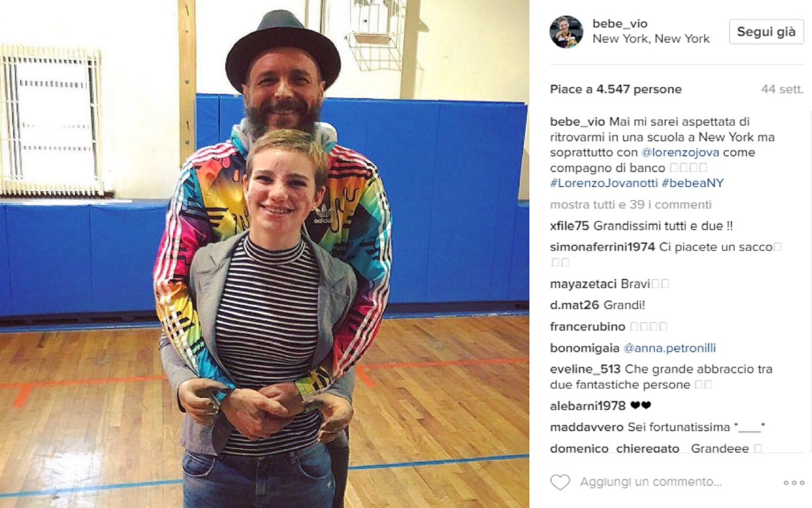Viewport: 812px width, 508px height.
Task: Open xfile75 commenter profile
Action: tap(570, 226)
